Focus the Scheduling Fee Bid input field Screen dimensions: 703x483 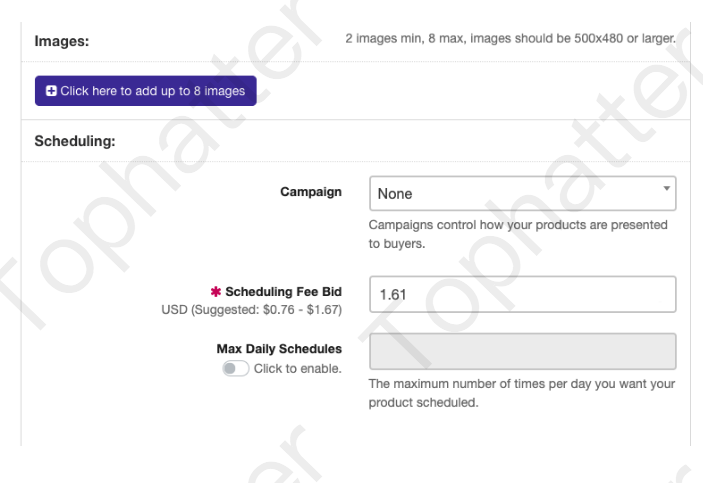click(x=522, y=294)
